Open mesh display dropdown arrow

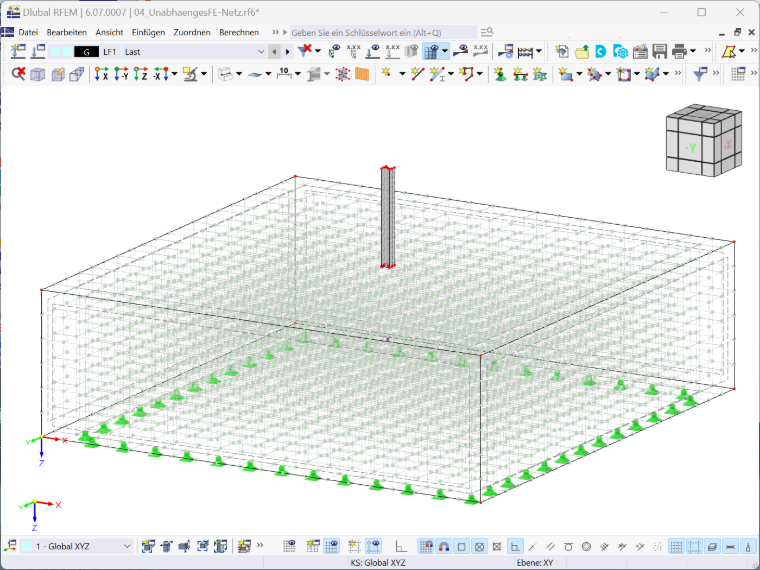pyautogui.click(x=444, y=51)
